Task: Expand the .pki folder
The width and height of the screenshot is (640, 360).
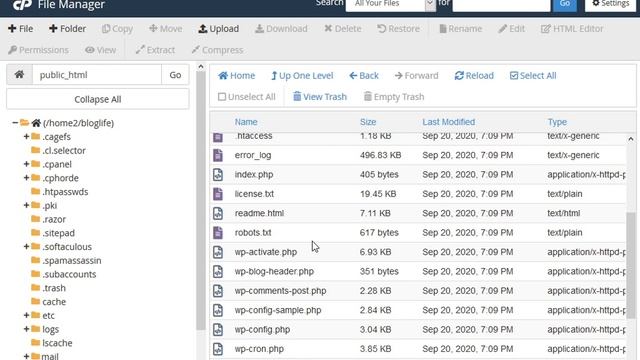Action: pos(26,205)
